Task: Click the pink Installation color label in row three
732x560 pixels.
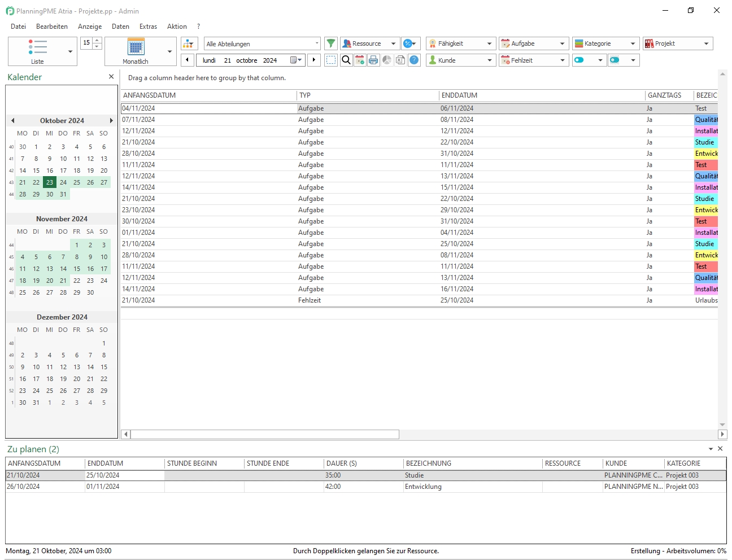Action: (706, 131)
